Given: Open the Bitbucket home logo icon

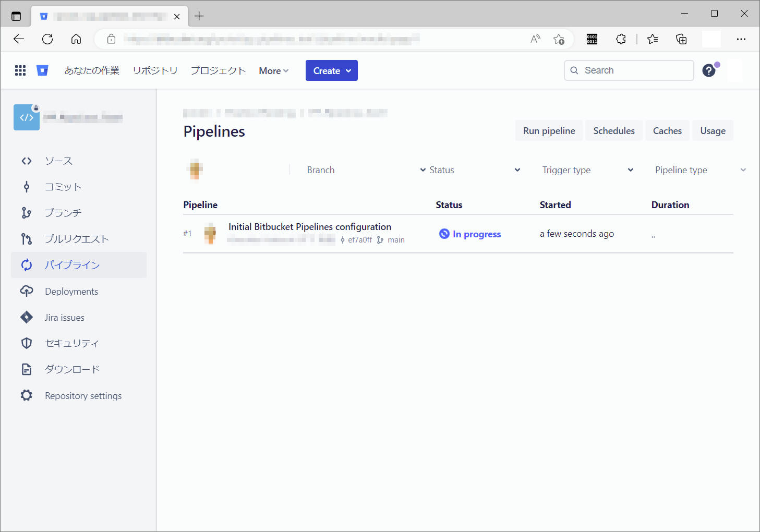Looking at the screenshot, I should (42, 70).
